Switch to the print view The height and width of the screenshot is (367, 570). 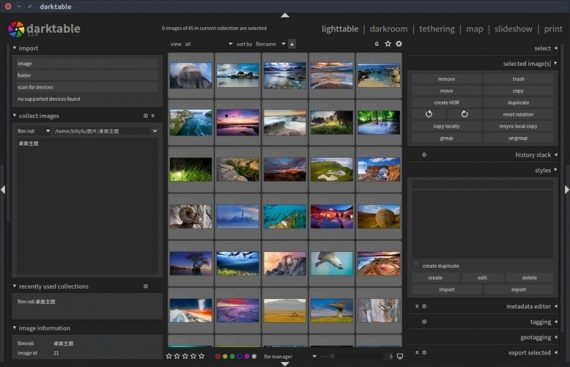pos(553,29)
